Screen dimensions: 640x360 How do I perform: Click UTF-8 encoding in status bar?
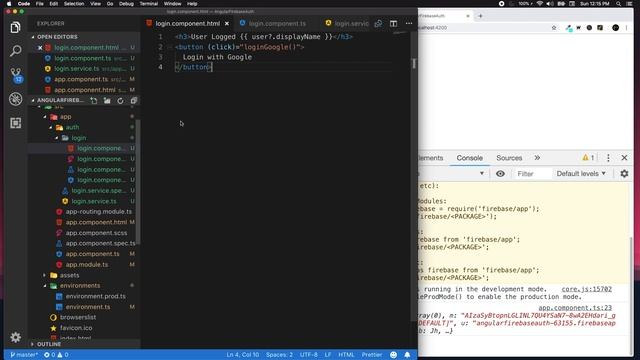click(309, 355)
